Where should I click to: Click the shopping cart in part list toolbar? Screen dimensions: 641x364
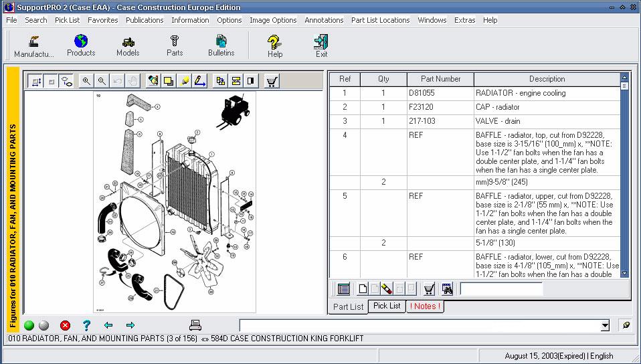click(428, 289)
